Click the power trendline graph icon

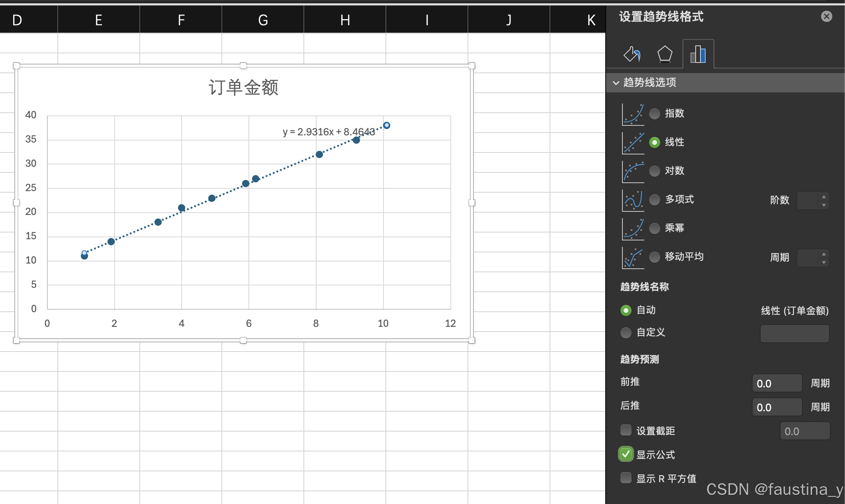[633, 229]
